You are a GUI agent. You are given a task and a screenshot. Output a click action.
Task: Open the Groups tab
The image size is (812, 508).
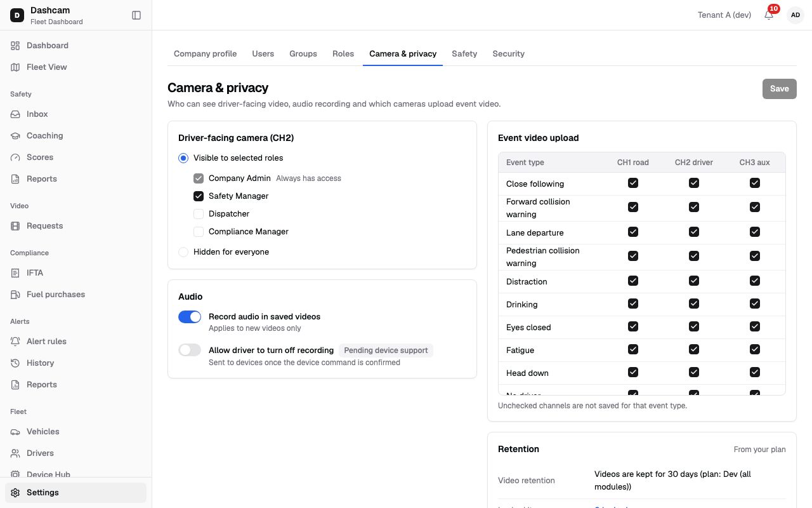pos(303,54)
